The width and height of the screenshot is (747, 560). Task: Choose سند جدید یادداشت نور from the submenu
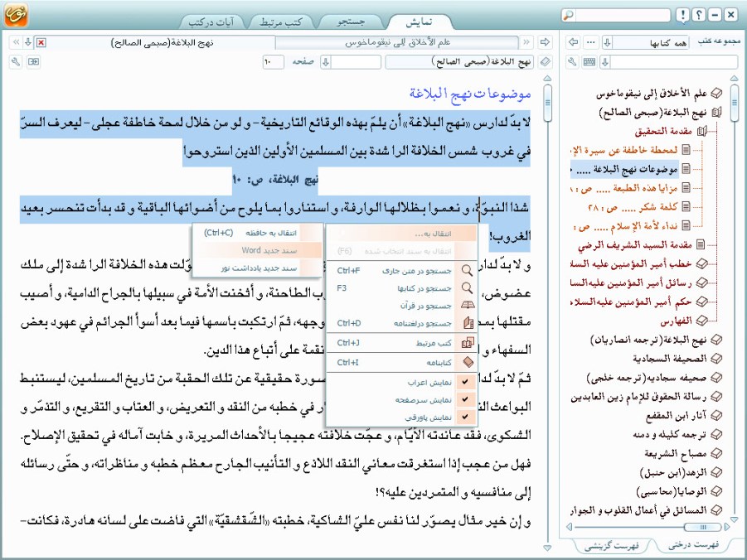click(x=258, y=268)
